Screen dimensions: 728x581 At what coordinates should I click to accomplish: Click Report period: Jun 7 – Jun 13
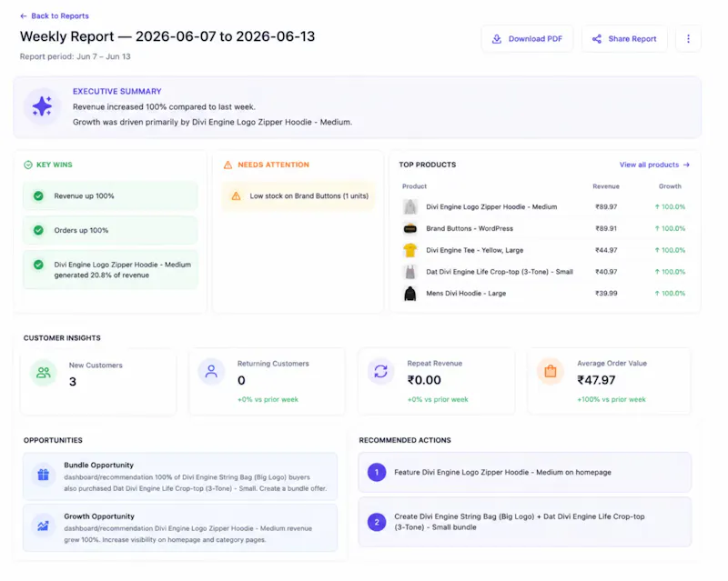click(x=75, y=56)
